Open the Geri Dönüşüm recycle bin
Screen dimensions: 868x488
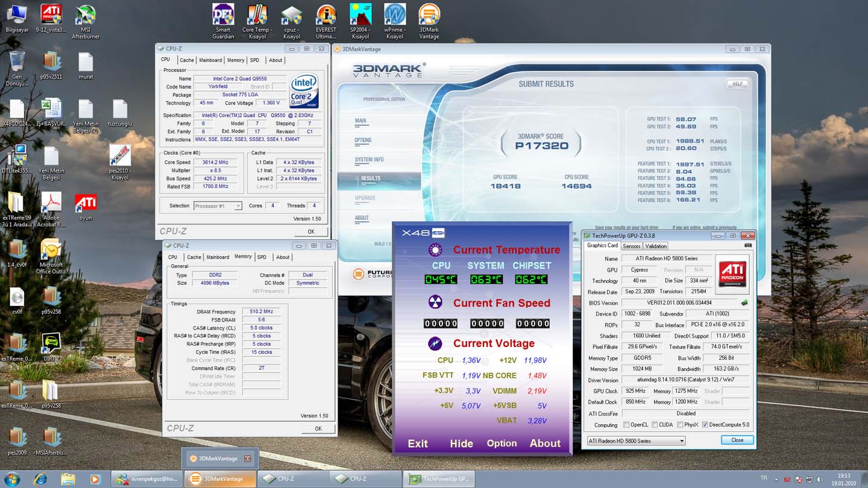tap(17, 69)
